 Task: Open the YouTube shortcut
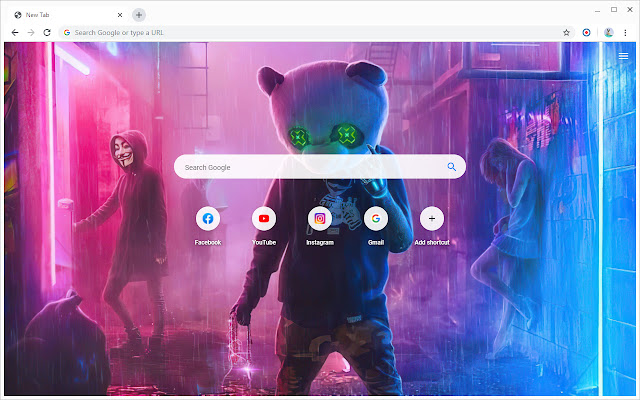(264, 218)
